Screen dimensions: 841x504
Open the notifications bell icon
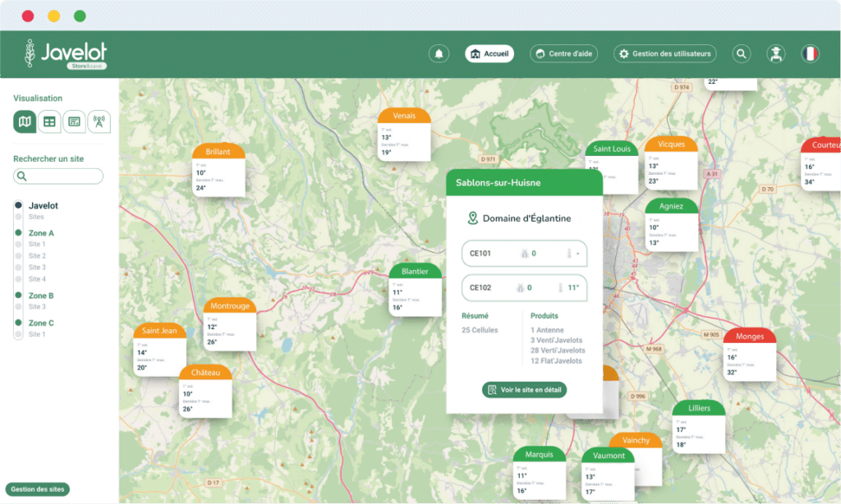coord(439,54)
